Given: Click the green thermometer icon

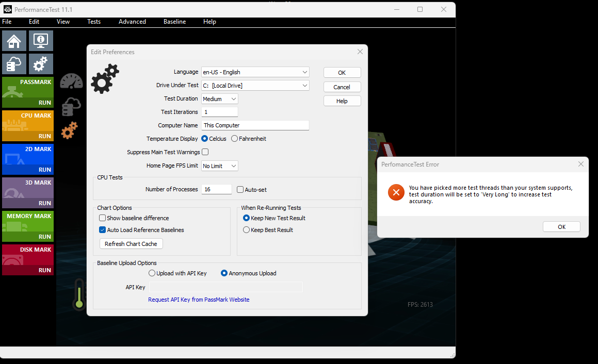Looking at the screenshot, I should [x=79, y=294].
